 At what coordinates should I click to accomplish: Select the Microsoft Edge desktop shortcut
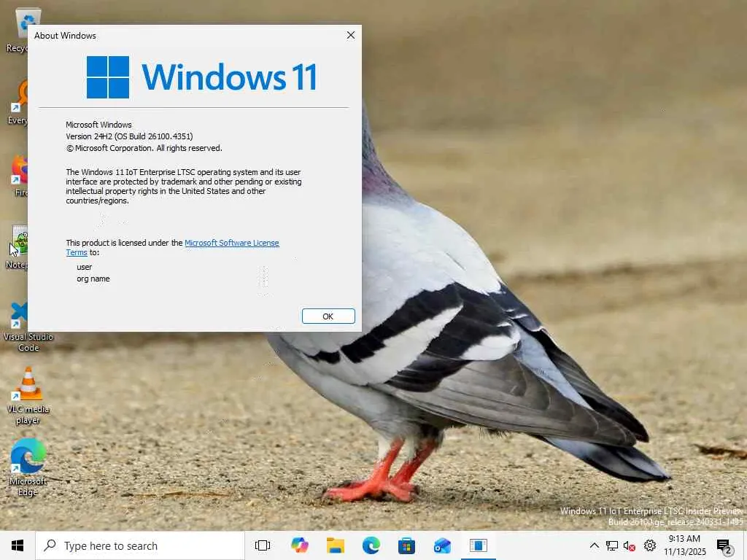[28, 468]
